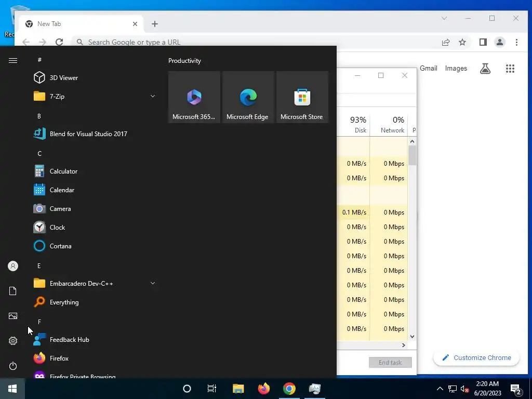Toggle the Chrome side panel
Screen dimensions: 532x399
(x=483, y=42)
